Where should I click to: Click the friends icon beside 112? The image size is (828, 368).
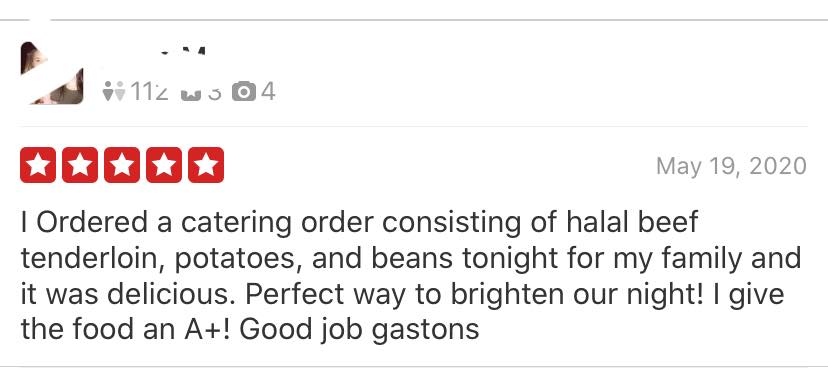114,92
